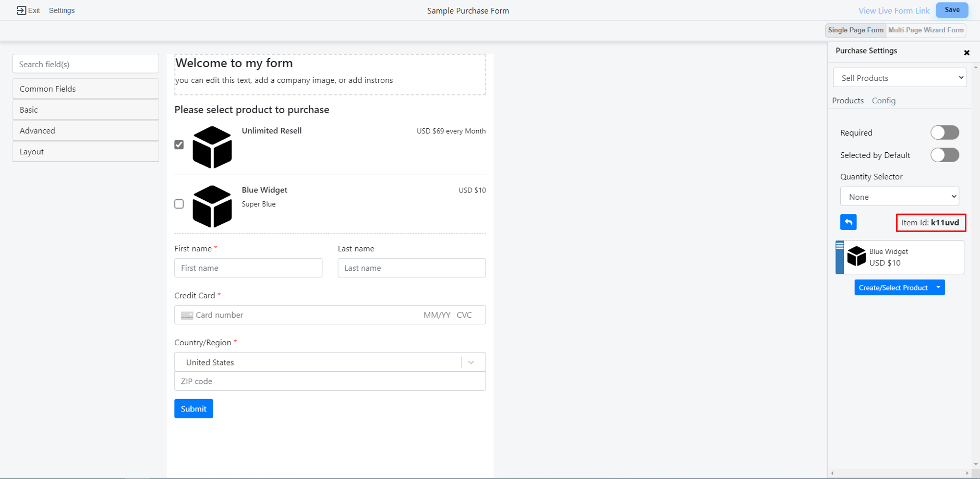Click the Search field(s) input

[x=86, y=64]
